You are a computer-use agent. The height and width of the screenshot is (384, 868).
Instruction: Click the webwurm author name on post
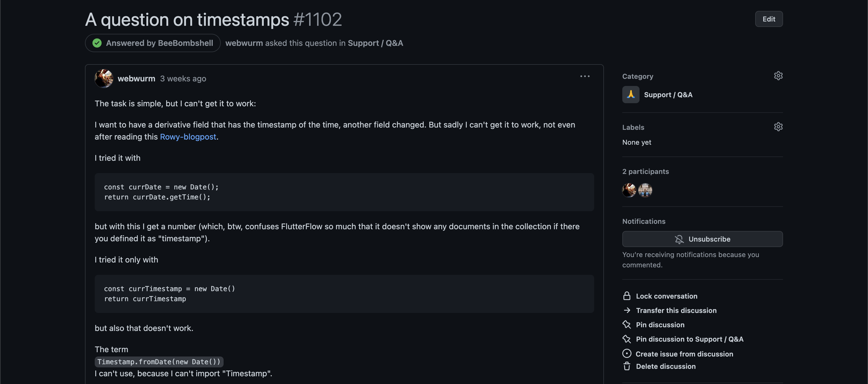pos(136,79)
